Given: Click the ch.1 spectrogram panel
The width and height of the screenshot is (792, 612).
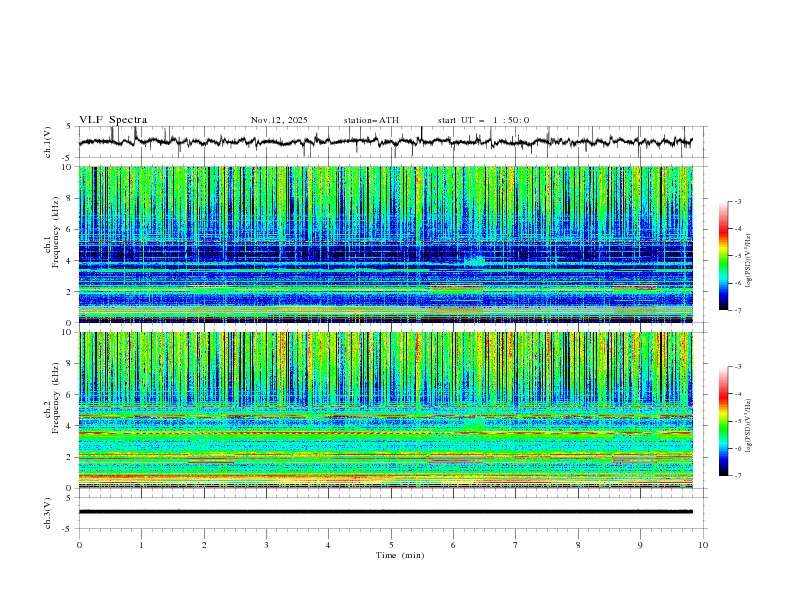Looking at the screenshot, I should click(385, 244).
